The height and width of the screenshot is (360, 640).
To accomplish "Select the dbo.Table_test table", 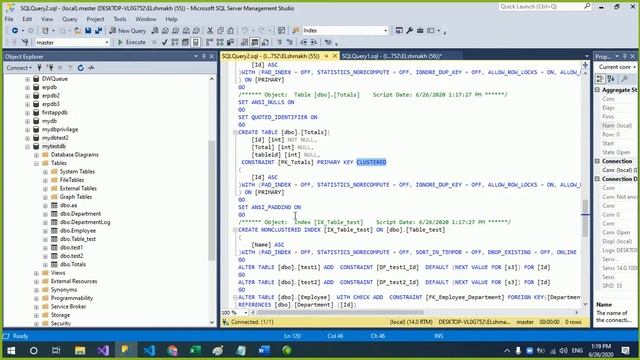I will tap(78, 239).
